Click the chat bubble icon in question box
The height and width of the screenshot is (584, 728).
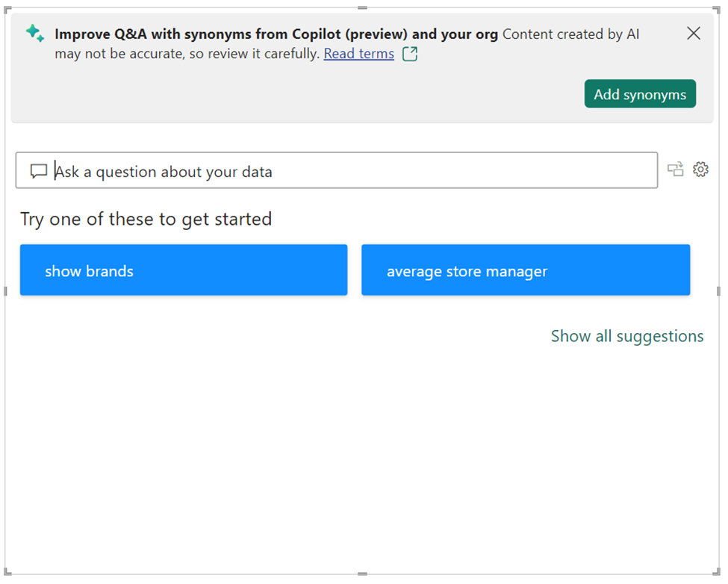point(39,171)
